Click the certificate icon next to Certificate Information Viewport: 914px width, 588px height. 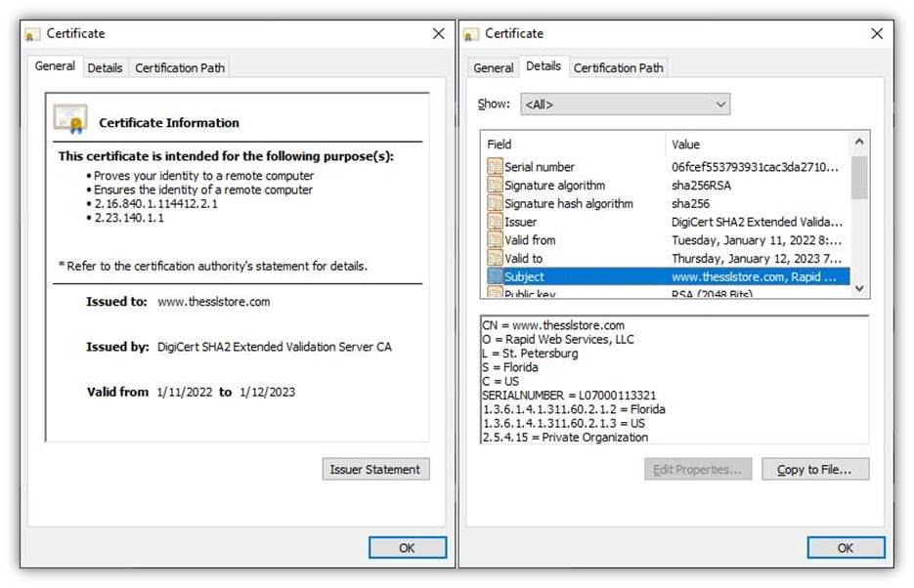pyautogui.click(x=73, y=120)
